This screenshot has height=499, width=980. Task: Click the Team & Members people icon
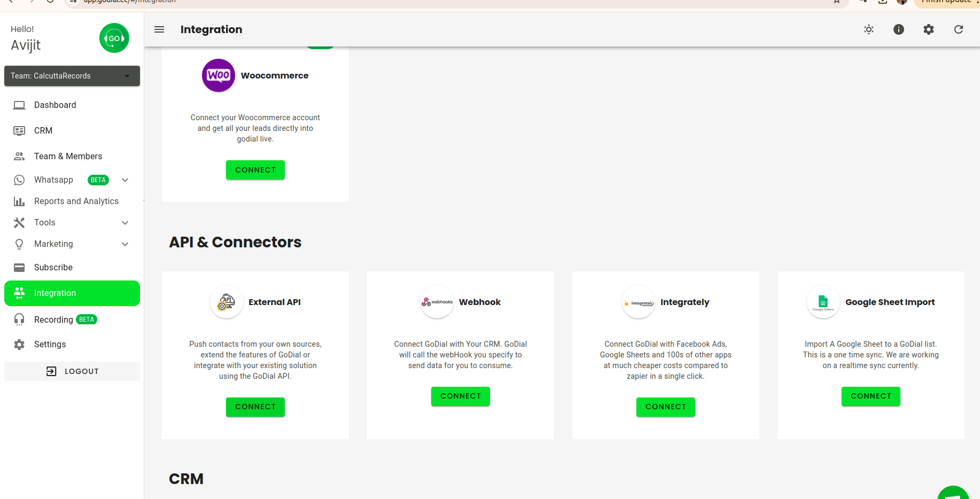coord(19,157)
